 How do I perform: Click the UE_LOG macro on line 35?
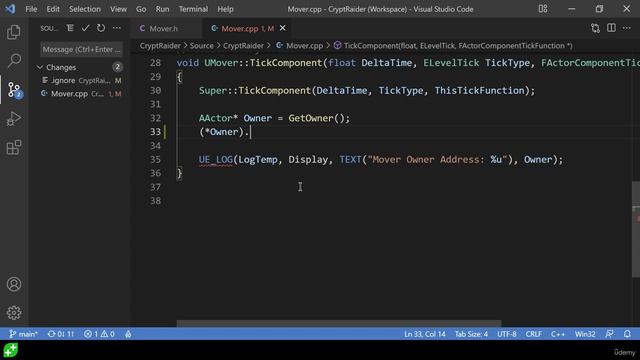tap(216, 160)
